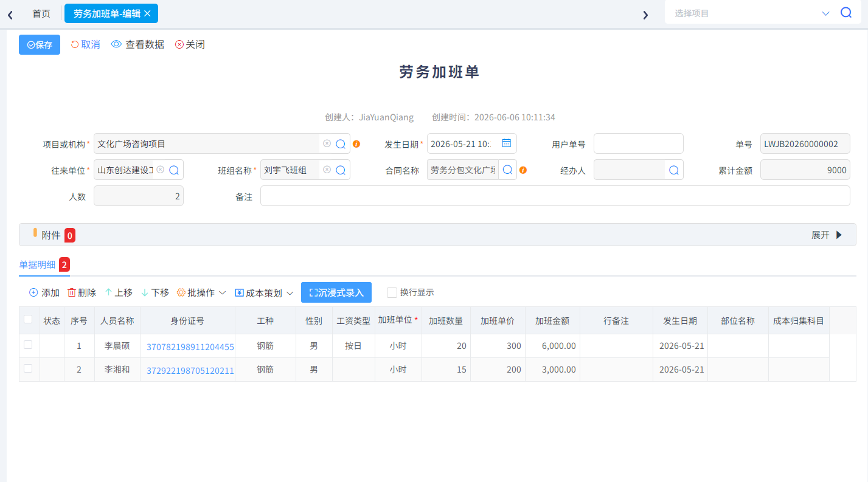Click the lookup icon in 班组名称 field
This screenshot has width=868, height=482.
341,170
